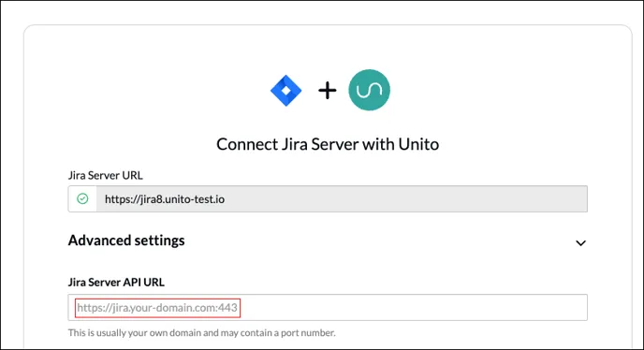
Task: Collapse Advanced settings with the chevron
Action: point(580,242)
